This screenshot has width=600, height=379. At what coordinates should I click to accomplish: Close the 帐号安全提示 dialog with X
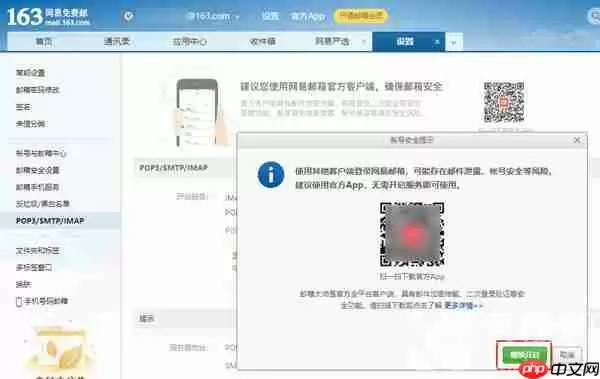577,140
